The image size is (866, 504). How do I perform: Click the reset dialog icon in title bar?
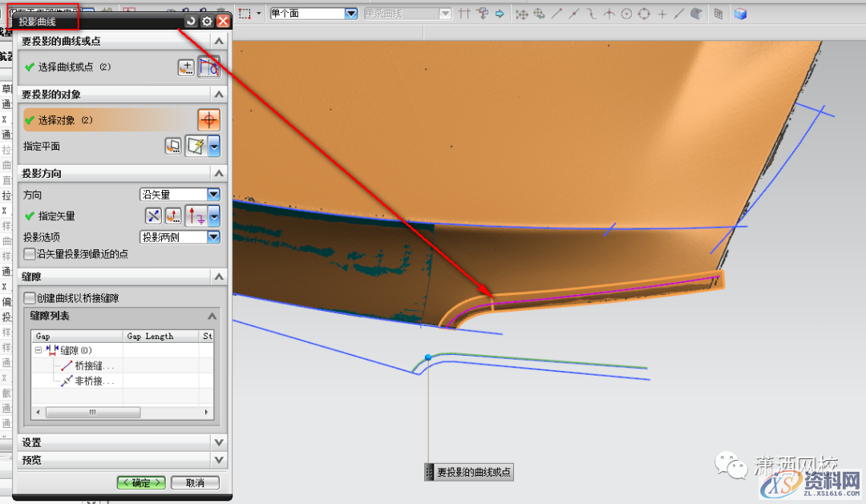point(191,22)
